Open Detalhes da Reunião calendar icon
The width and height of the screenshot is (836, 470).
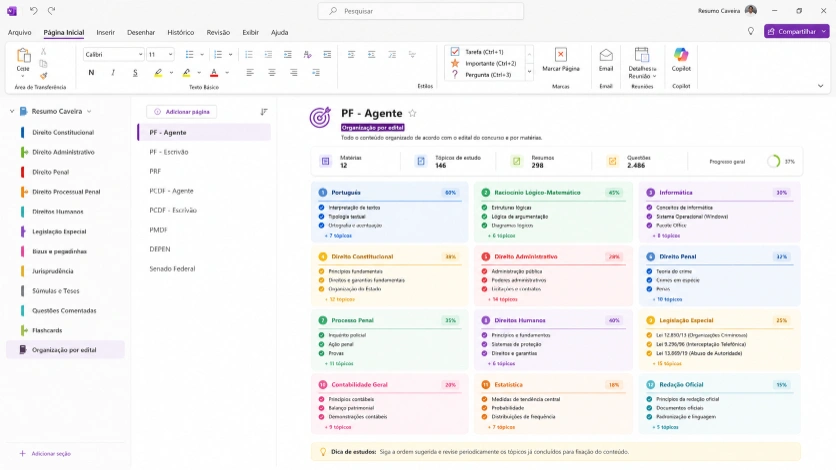[641, 55]
